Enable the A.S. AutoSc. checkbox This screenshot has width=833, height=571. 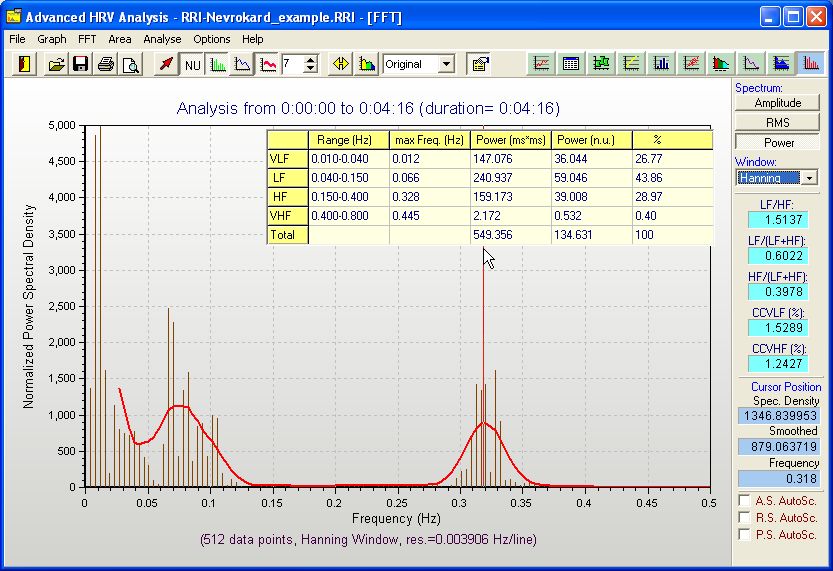[744, 501]
